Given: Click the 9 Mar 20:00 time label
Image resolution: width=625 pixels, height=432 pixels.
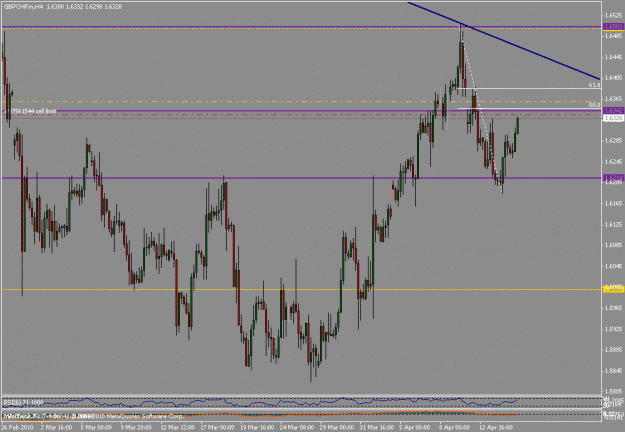Looking at the screenshot, I should tap(136, 428).
